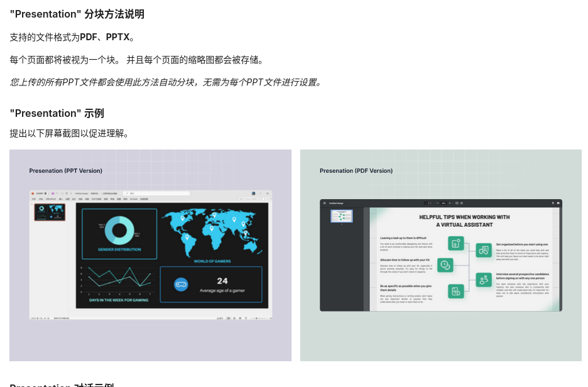The image size is (588, 387).
Task: Click "Interview several prospective candidates" tip text
Action: click(x=523, y=276)
